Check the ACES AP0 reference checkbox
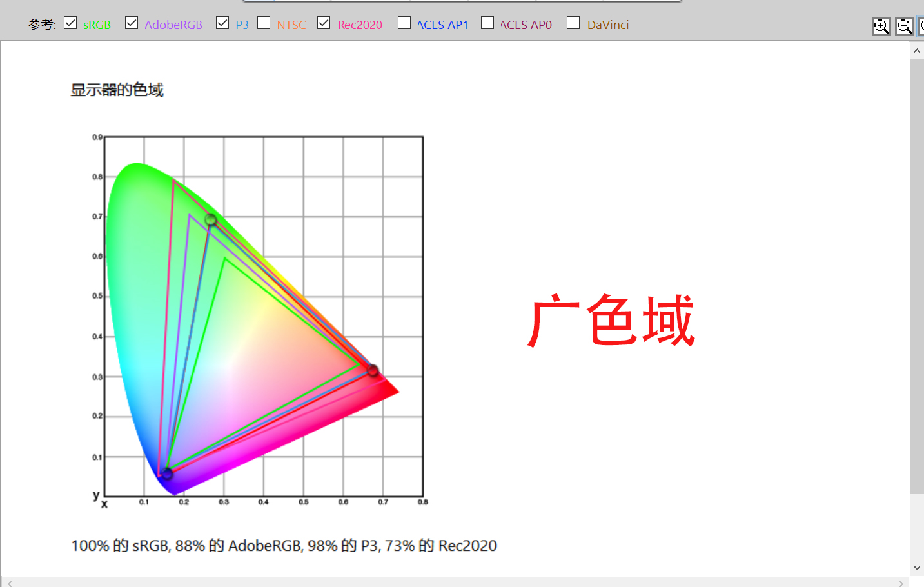924x587 pixels. 487,23
